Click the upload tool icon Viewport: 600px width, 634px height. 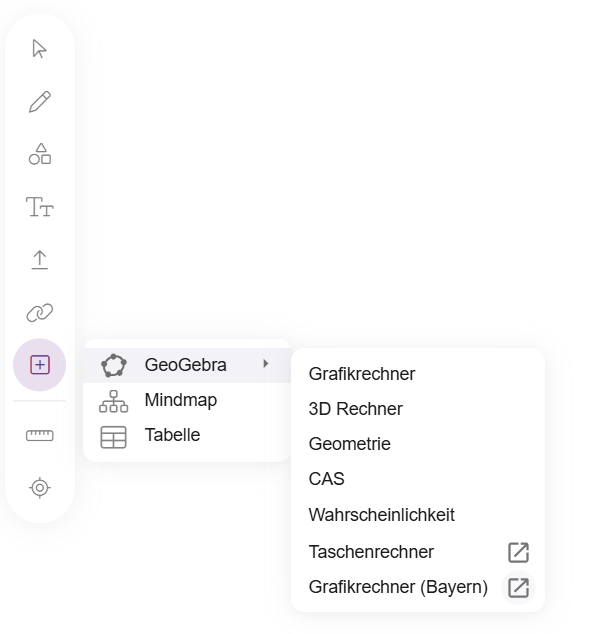pos(39,260)
